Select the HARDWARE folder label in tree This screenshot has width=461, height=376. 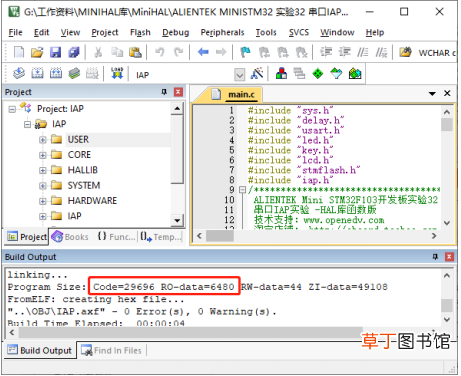click(92, 201)
